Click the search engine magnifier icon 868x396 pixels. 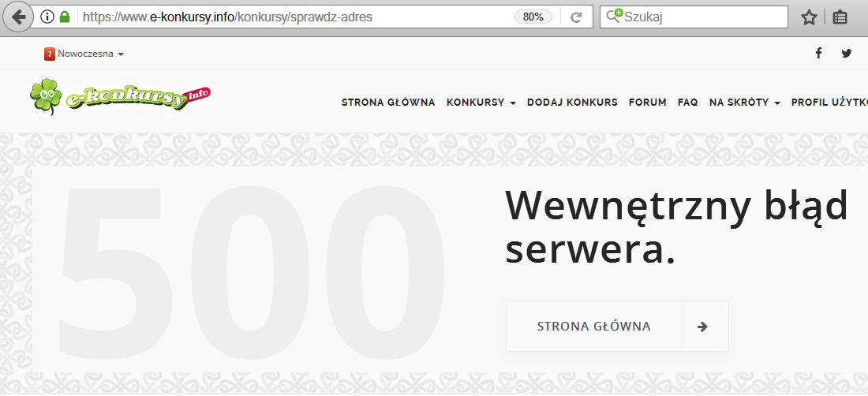614,17
